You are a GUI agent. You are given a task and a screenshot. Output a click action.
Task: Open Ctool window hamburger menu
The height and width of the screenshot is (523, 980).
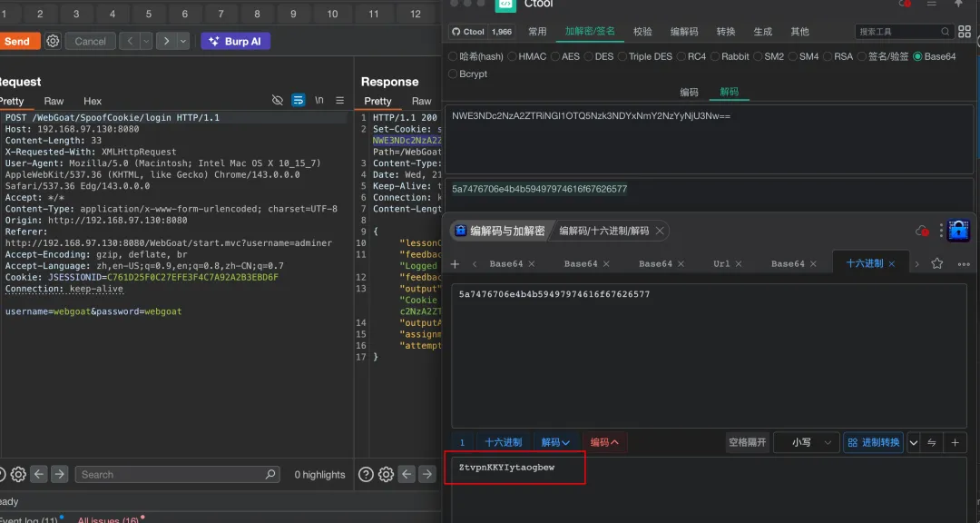[x=931, y=4]
